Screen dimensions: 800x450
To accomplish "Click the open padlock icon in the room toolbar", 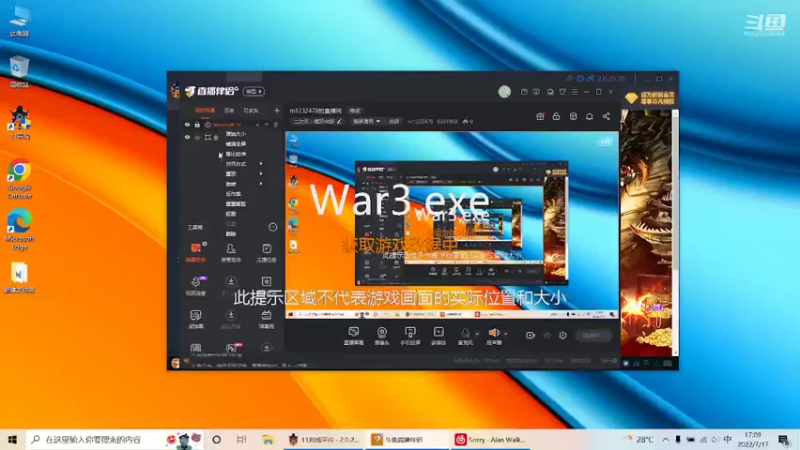I will point(556,116).
